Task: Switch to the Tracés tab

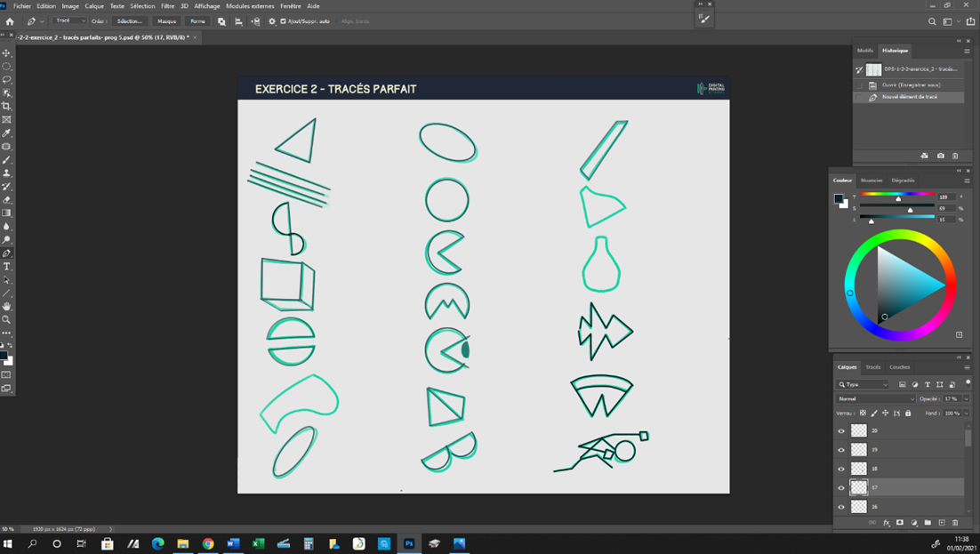Action: click(x=872, y=367)
